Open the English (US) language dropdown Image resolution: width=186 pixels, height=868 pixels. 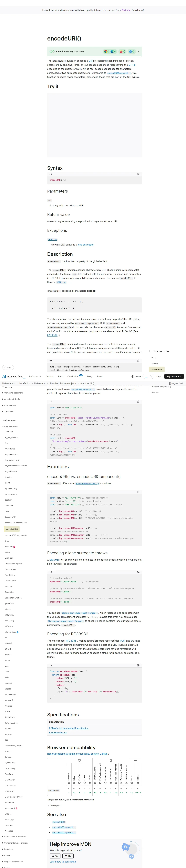pyautogui.click(x=176, y=384)
